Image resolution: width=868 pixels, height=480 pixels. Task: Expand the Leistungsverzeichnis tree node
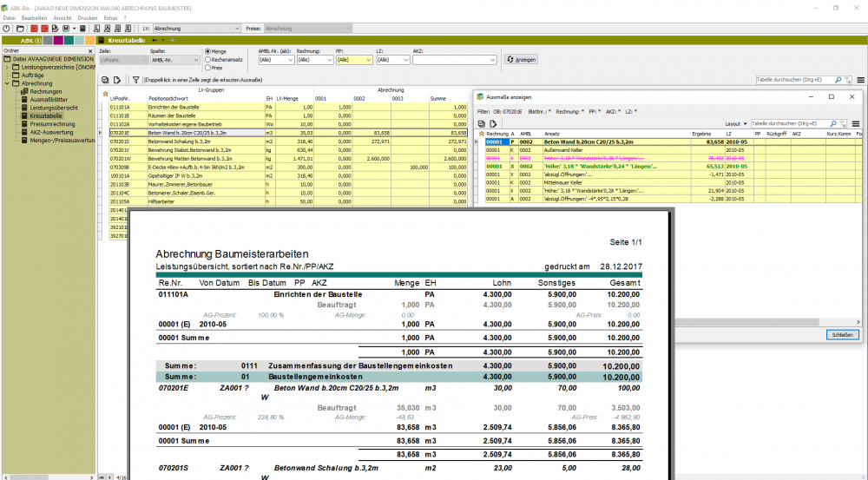click(7, 67)
